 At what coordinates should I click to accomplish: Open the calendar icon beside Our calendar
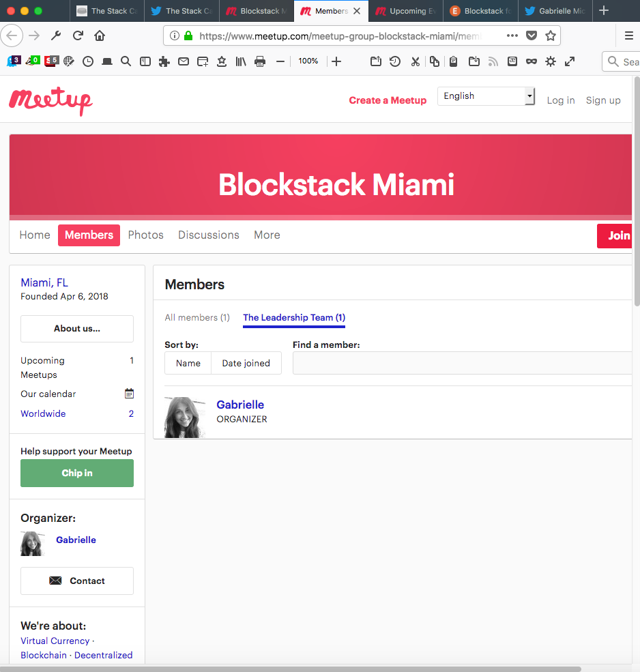click(129, 394)
